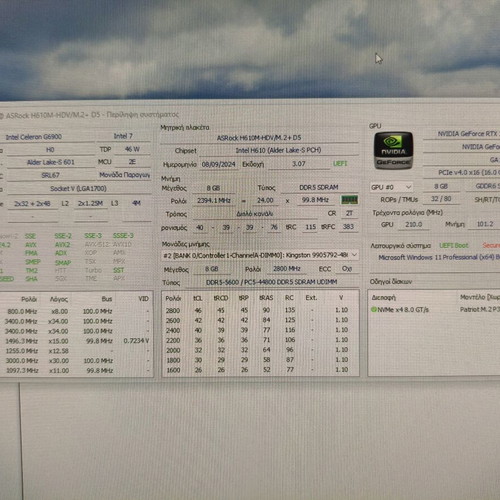Click the SHA feature label
The width and height of the screenshot is (500, 500).
click(x=31, y=279)
